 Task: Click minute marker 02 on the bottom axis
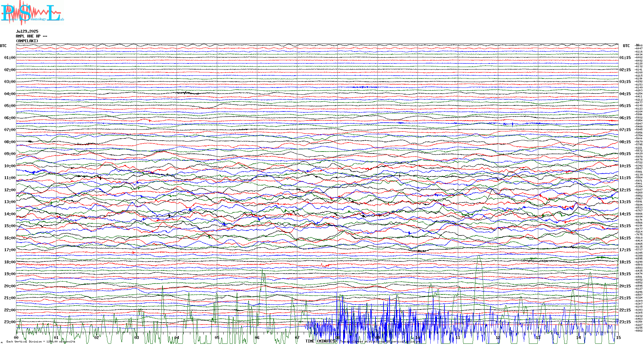(96, 338)
